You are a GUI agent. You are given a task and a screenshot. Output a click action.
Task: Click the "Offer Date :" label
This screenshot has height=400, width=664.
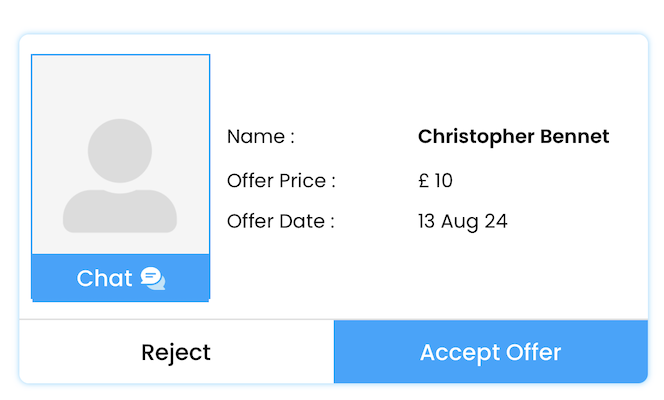[280, 221]
